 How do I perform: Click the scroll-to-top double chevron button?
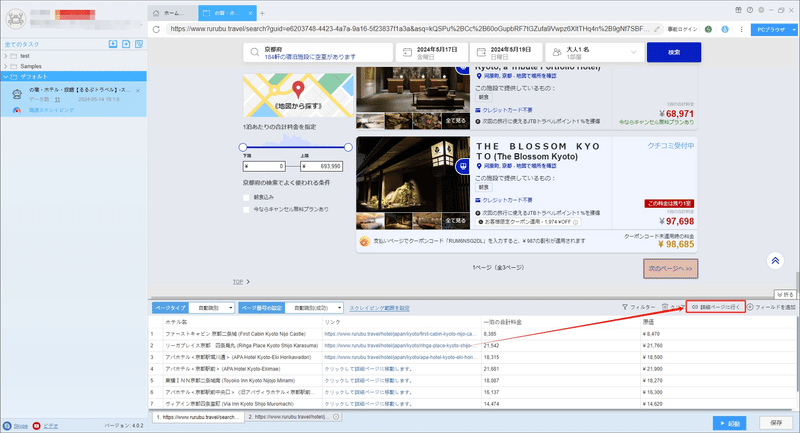[775, 261]
